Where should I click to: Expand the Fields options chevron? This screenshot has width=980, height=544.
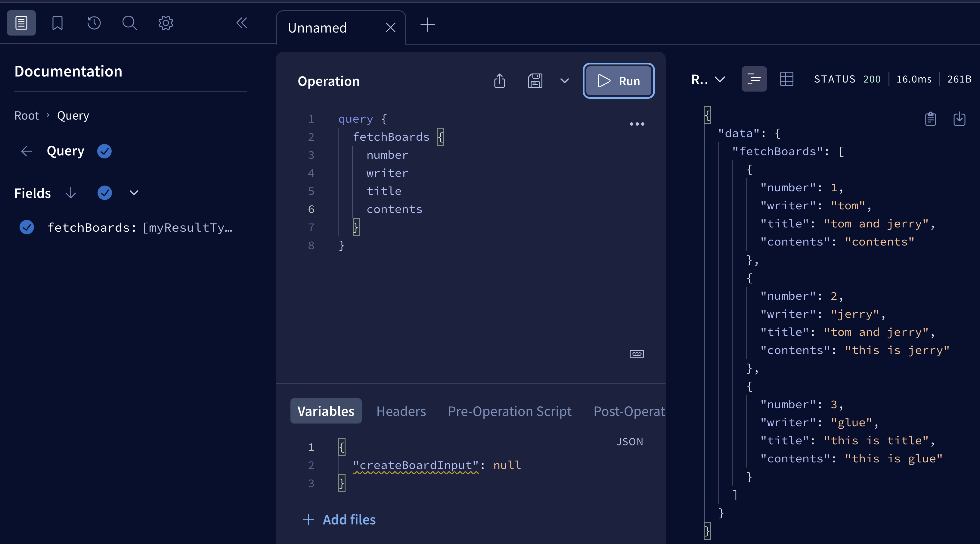[134, 192]
